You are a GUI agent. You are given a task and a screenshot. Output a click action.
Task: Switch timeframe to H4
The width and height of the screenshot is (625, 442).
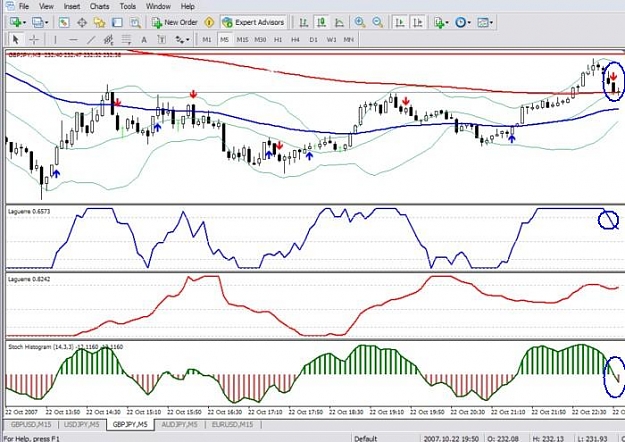coord(295,39)
